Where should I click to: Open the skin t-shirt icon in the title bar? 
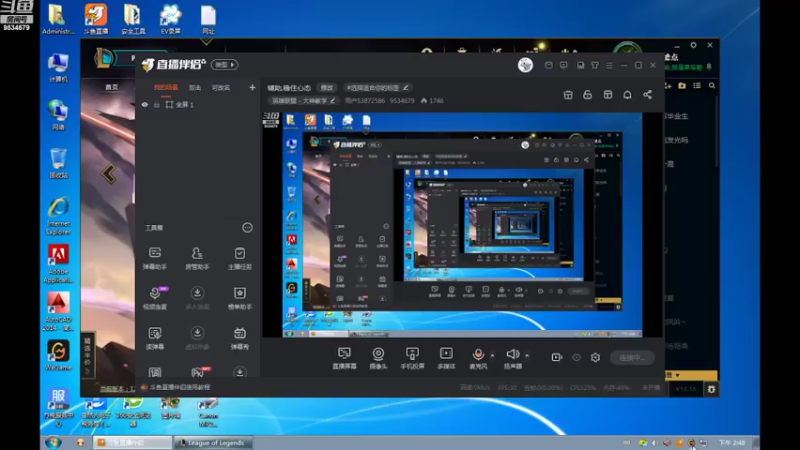(595, 65)
